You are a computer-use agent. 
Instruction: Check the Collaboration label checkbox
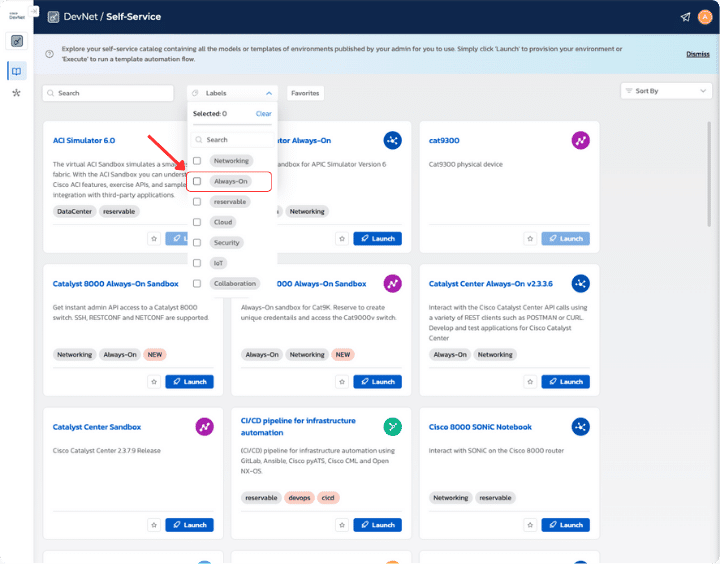[197, 284]
